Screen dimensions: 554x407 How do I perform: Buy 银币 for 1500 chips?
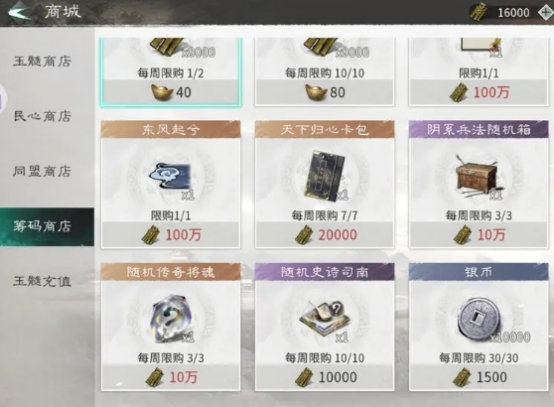479,377
